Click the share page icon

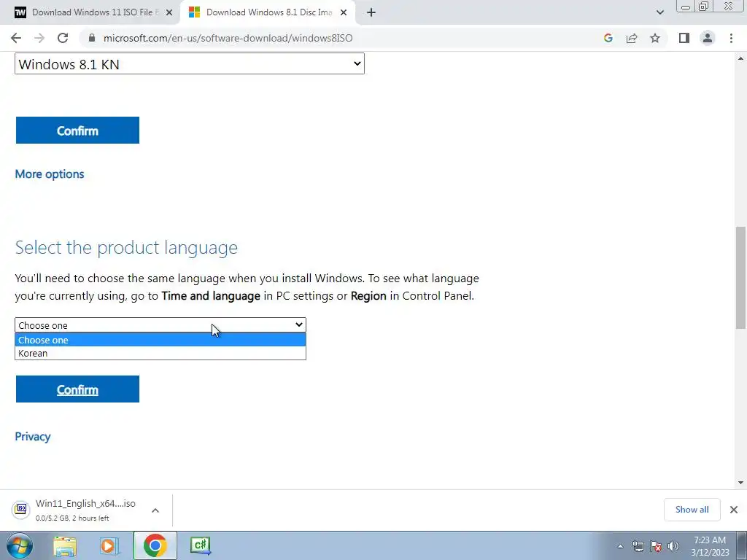[632, 38]
